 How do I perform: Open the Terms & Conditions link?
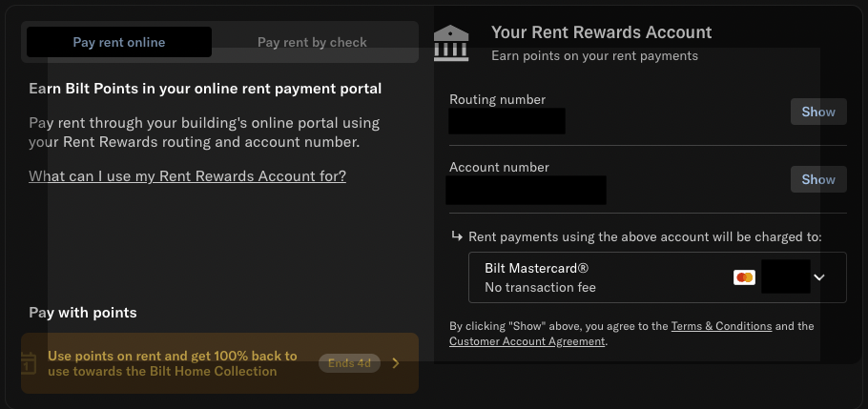click(x=721, y=326)
